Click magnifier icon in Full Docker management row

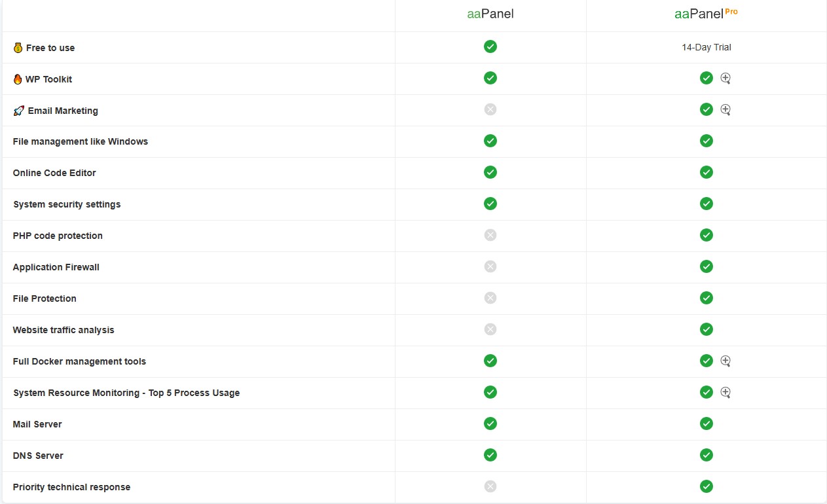(726, 361)
